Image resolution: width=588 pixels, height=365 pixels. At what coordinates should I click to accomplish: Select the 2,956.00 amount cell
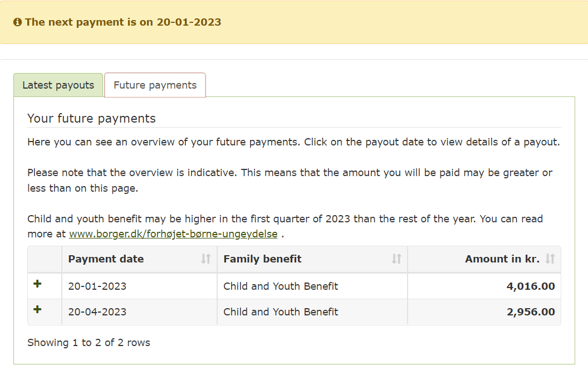click(x=484, y=312)
